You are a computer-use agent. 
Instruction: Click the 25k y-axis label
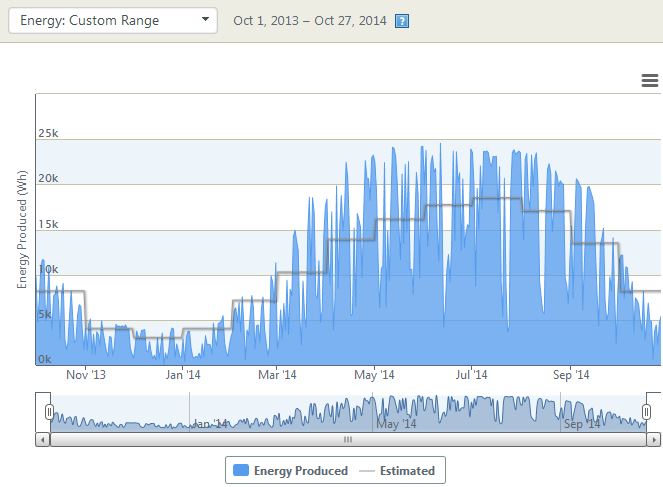(x=47, y=133)
